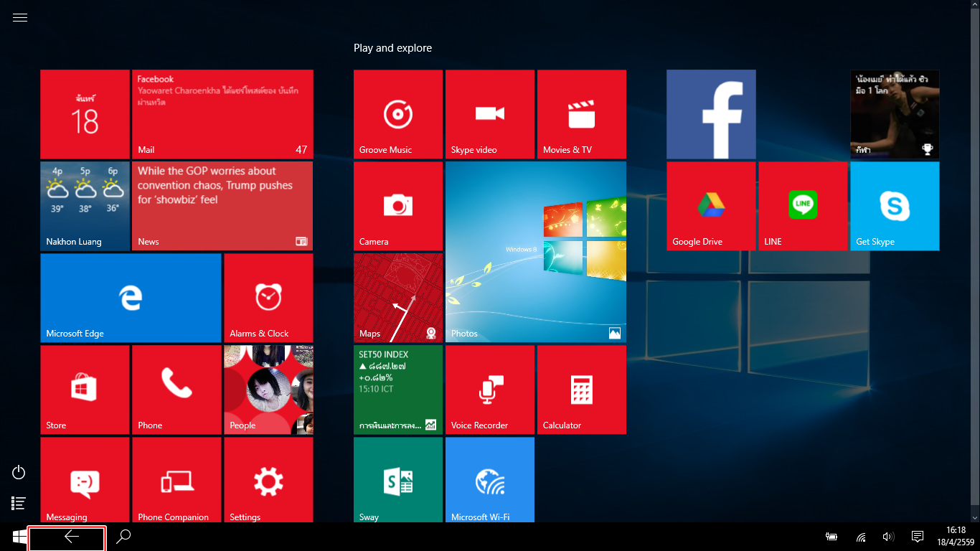Open the Maps tile
Viewport: 980px width, 551px height.
[398, 298]
